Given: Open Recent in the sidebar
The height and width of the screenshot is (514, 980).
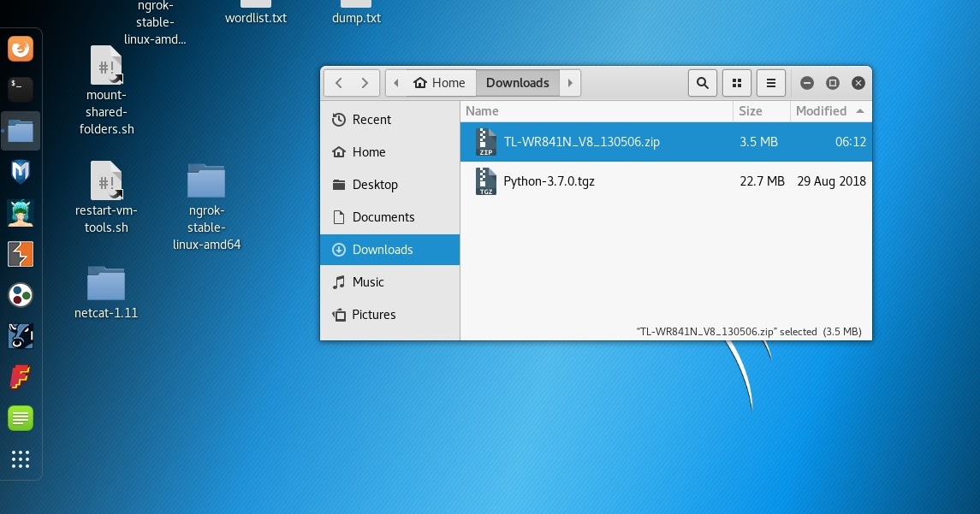Looking at the screenshot, I should point(389,119).
